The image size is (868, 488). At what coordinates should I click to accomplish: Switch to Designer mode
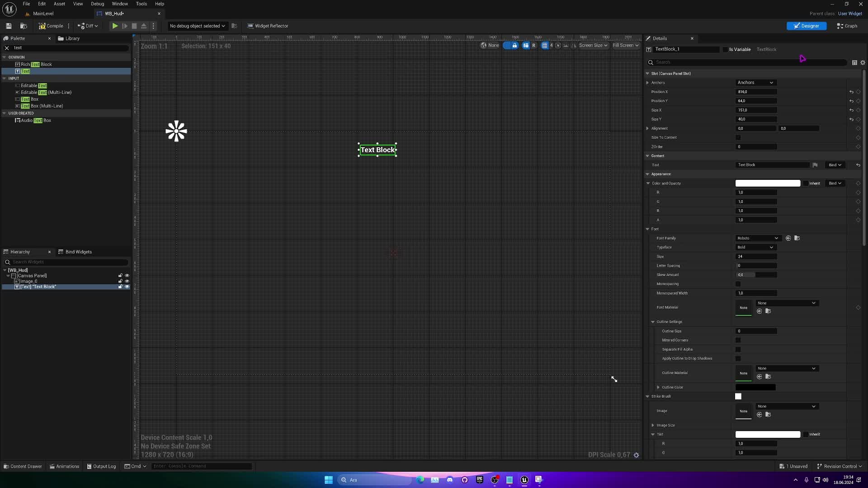(x=807, y=26)
